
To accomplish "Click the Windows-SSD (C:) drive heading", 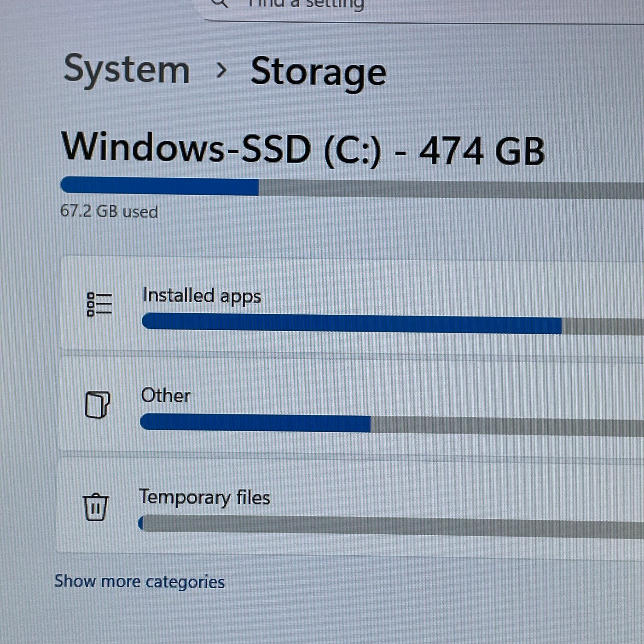I will click(303, 150).
